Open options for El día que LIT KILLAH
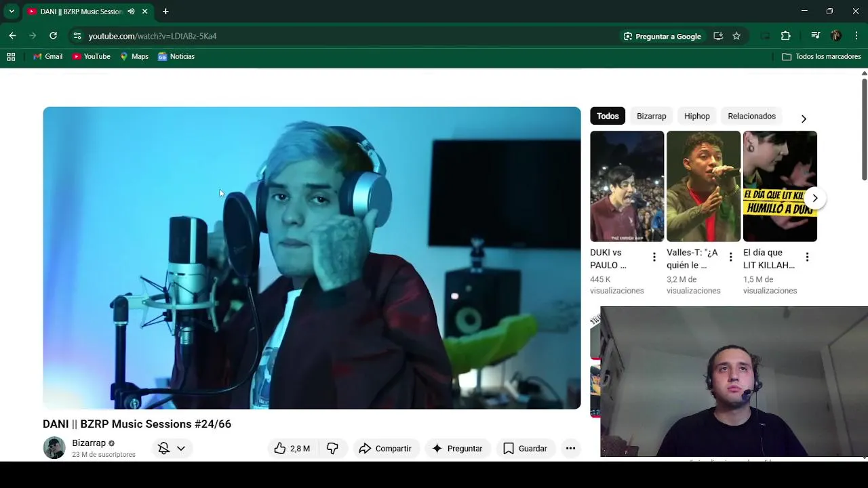 click(x=808, y=257)
